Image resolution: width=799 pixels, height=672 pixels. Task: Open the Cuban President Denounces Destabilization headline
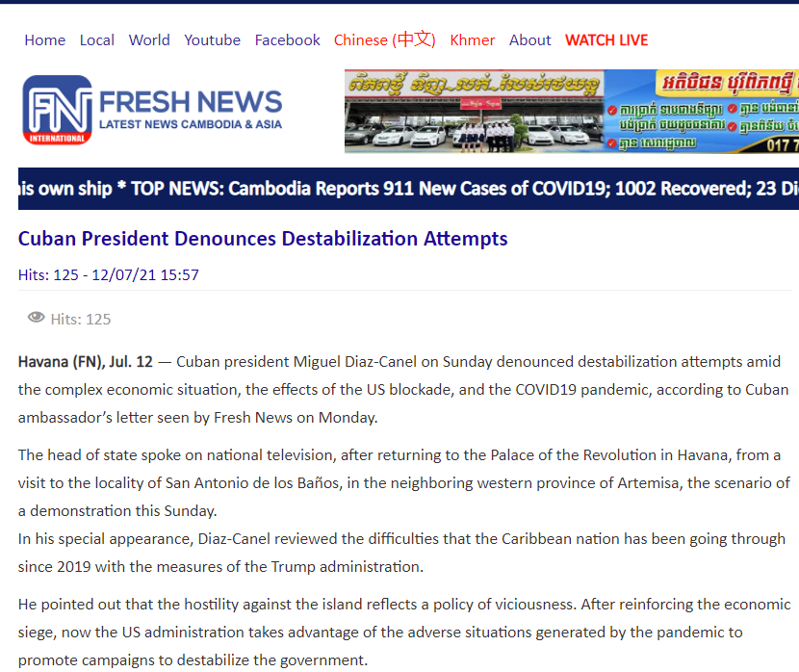[x=263, y=239]
